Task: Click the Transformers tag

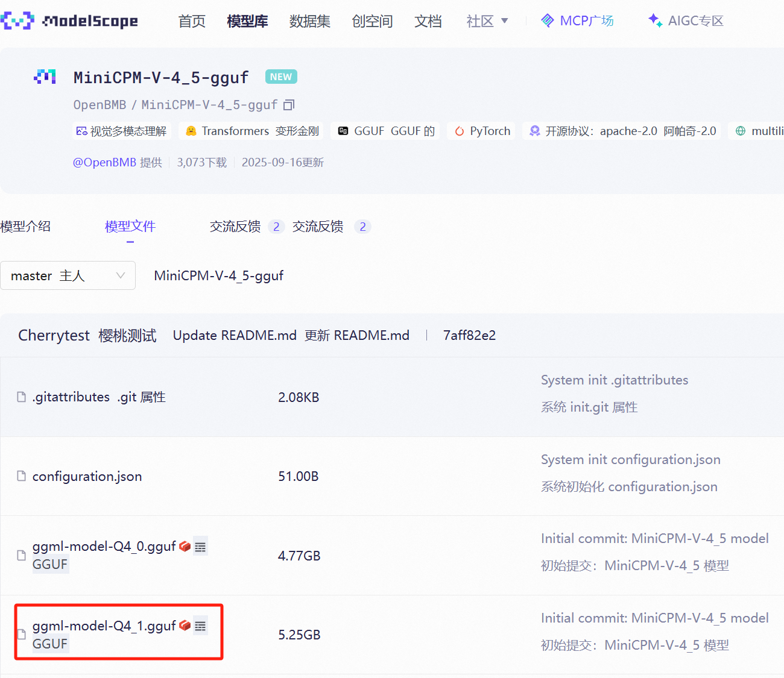Action: coord(251,131)
